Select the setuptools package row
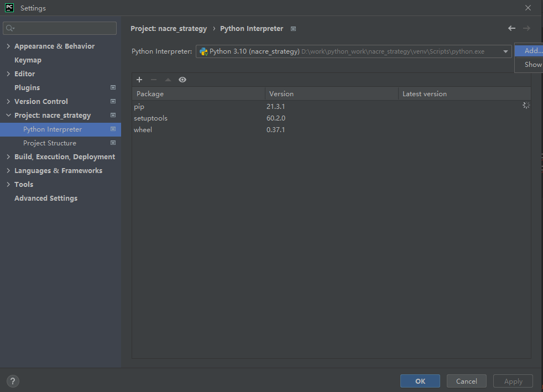The width and height of the screenshot is (543, 392). pyautogui.click(x=331, y=118)
